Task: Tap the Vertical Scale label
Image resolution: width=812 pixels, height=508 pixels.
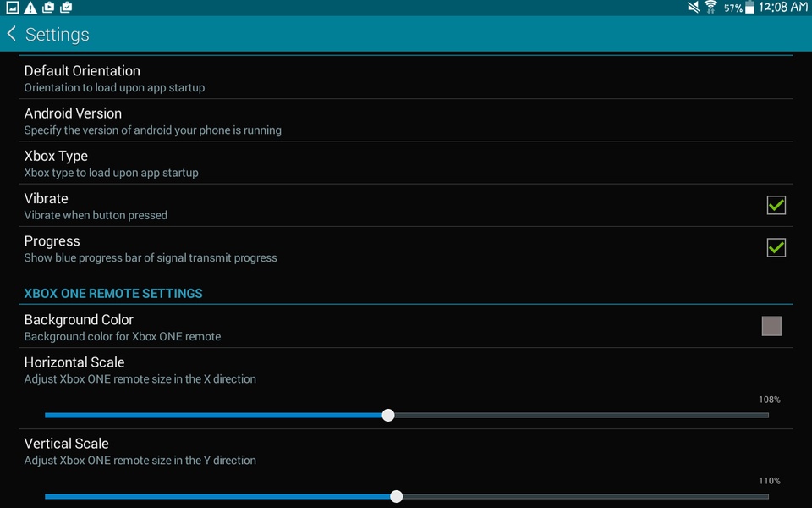Action: [66, 444]
